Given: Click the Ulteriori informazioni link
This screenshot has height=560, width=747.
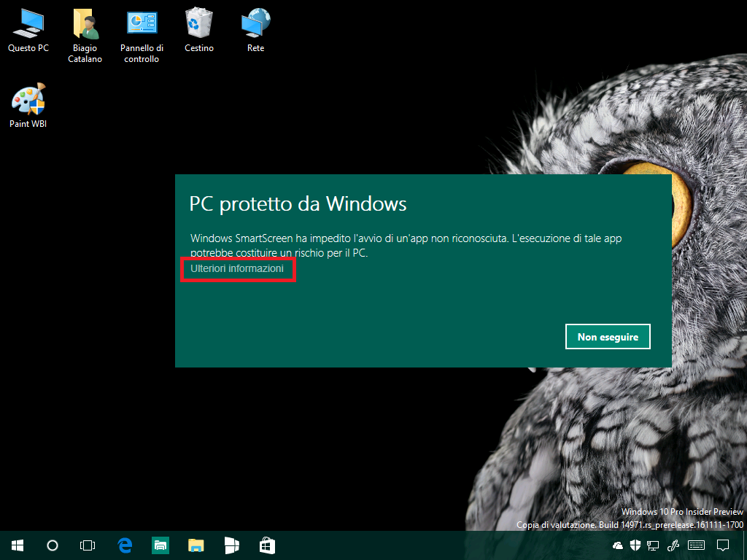Looking at the screenshot, I should coord(237,268).
